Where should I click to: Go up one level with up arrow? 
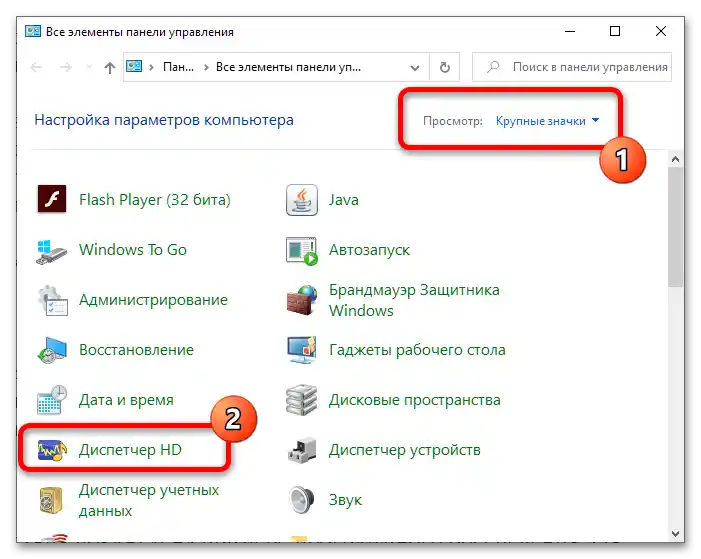coord(110,68)
